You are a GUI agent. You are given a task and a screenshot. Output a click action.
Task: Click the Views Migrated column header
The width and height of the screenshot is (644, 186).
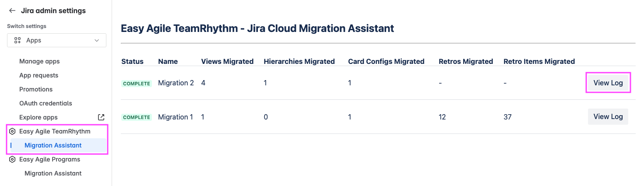227,61
